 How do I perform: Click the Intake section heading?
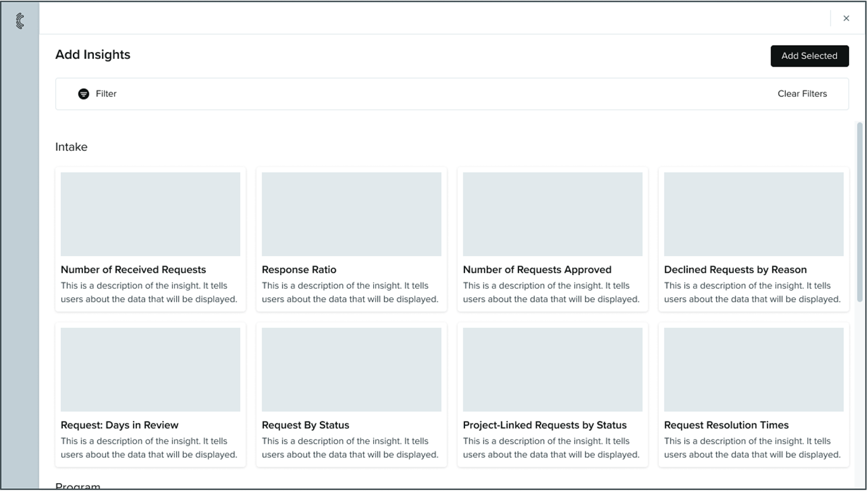pos(71,147)
